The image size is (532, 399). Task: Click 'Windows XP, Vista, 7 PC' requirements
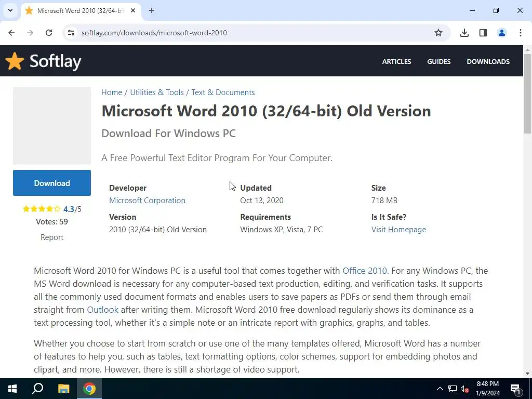pyautogui.click(x=281, y=229)
